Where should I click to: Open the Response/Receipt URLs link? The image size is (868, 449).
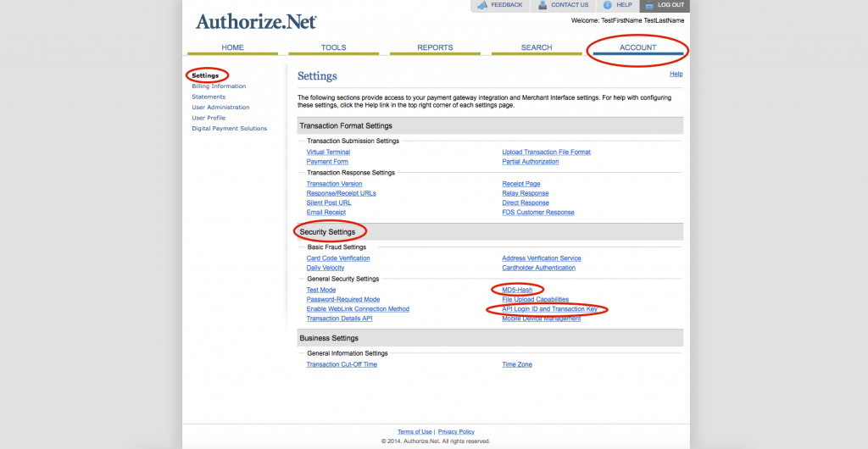(x=341, y=193)
